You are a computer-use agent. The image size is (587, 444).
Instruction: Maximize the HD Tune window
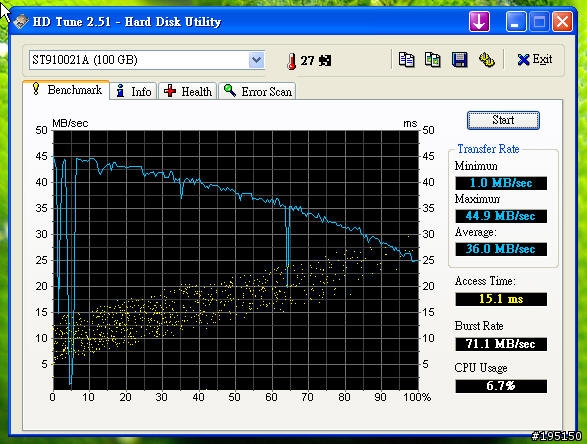coord(539,21)
